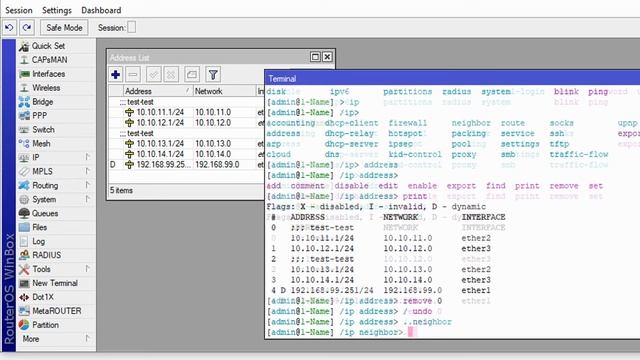Click network cell 10.10.11.0
This screenshot has height=360, width=640.
pyautogui.click(x=213, y=112)
